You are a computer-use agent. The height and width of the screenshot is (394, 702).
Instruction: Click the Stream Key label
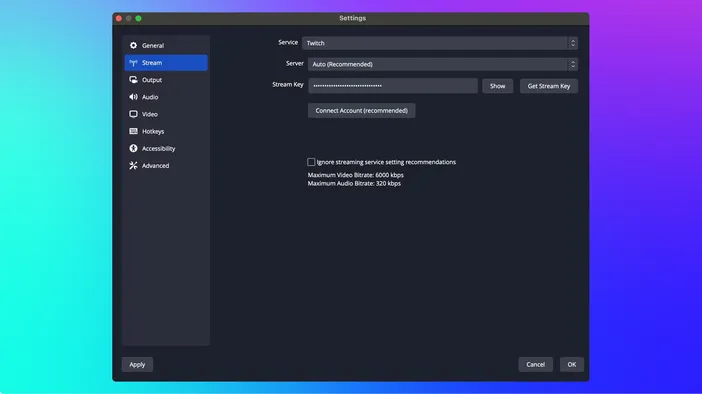pyautogui.click(x=288, y=84)
